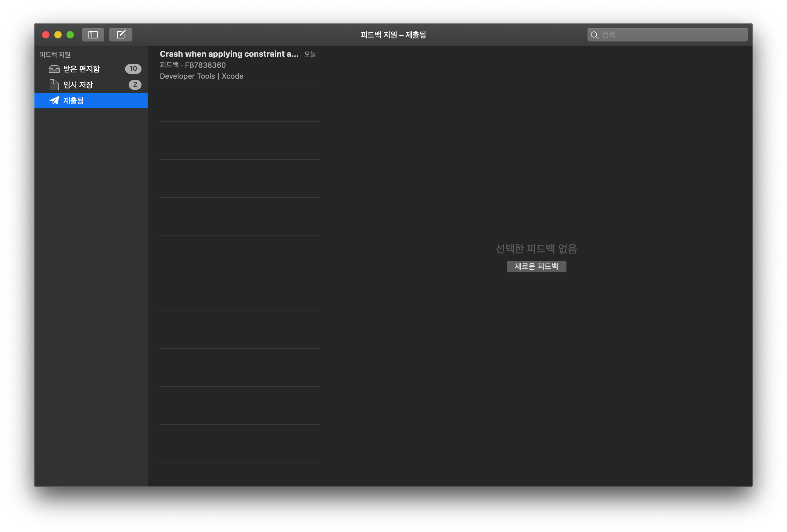
Task: Open the Crash when applying constraint feedback
Action: [x=229, y=54]
